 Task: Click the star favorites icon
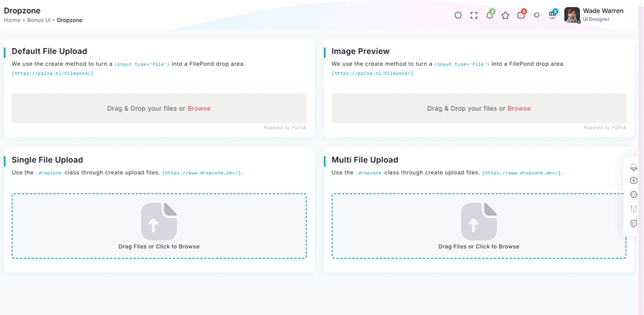pyautogui.click(x=505, y=16)
